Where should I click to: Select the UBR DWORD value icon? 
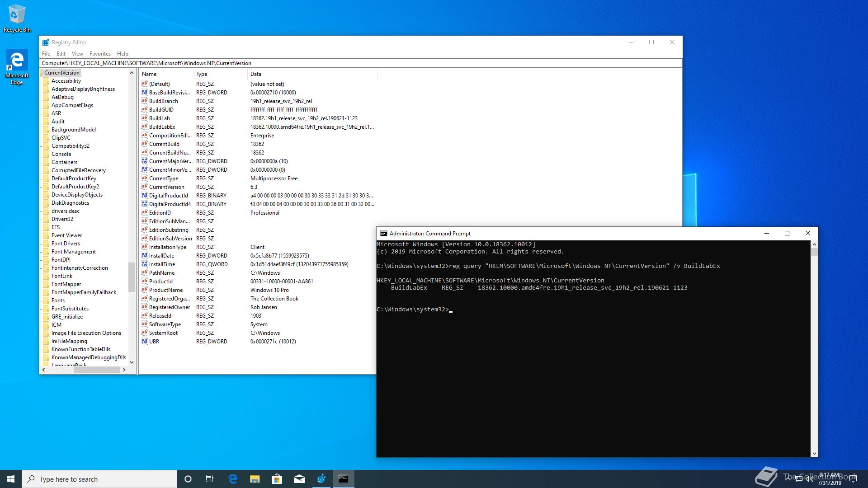coord(145,342)
